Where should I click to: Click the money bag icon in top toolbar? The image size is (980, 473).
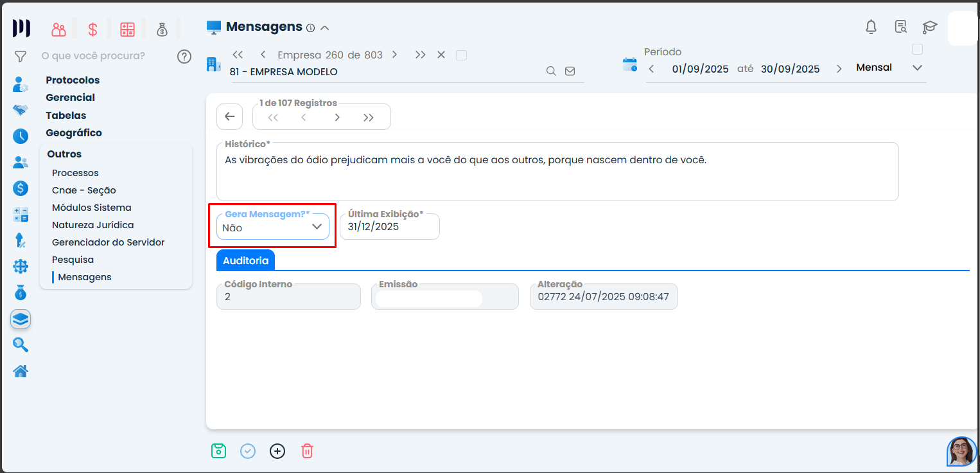pyautogui.click(x=162, y=29)
